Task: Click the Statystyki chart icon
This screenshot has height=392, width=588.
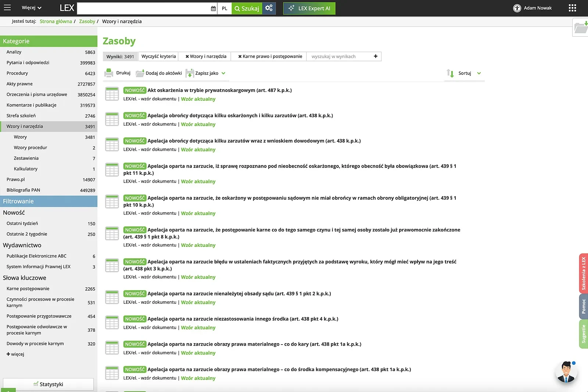Action: pyautogui.click(x=36, y=384)
